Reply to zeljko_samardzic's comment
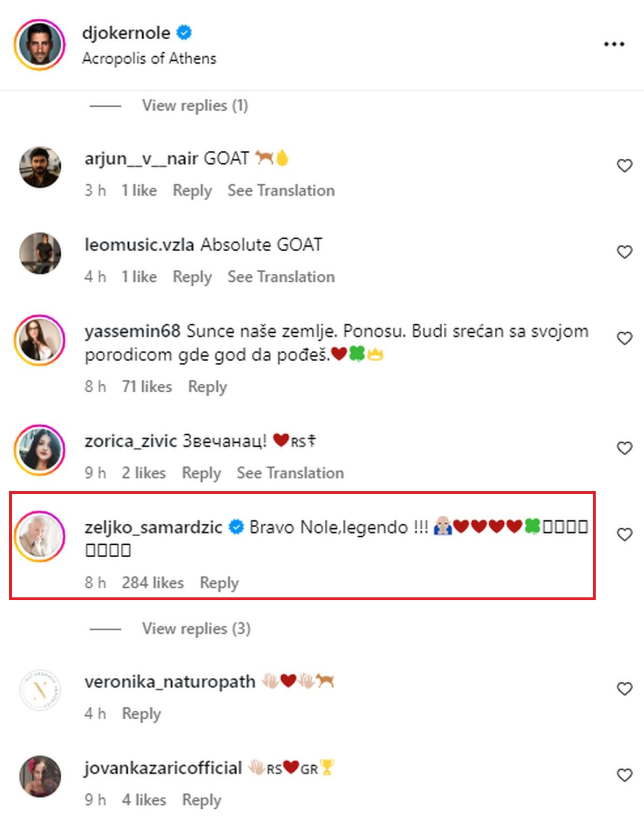 point(219,583)
